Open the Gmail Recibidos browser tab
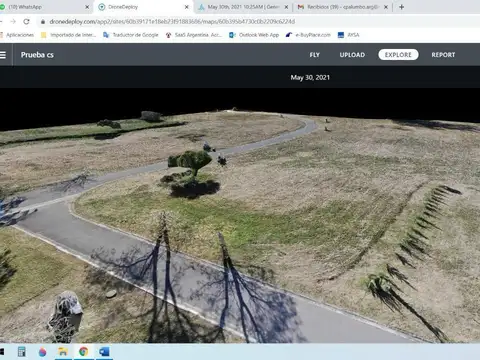The height and width of the screenshot is (360, 480). 342,7
